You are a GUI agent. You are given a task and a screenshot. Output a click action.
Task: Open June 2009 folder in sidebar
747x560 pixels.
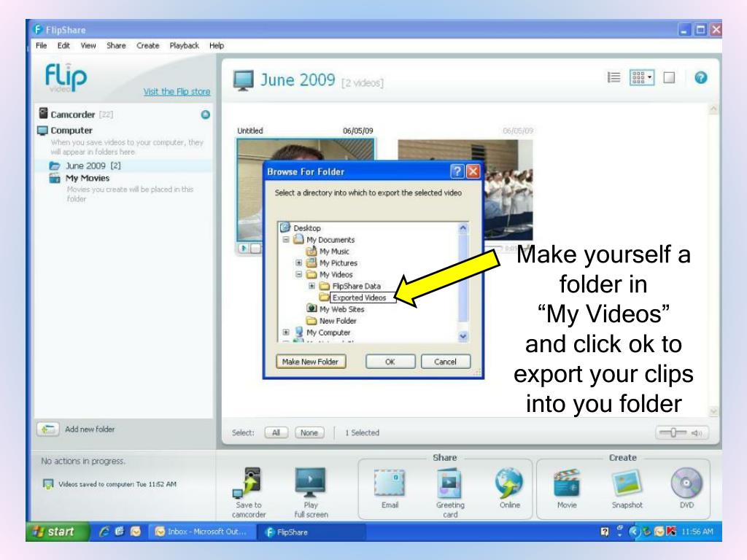point(93,166)
